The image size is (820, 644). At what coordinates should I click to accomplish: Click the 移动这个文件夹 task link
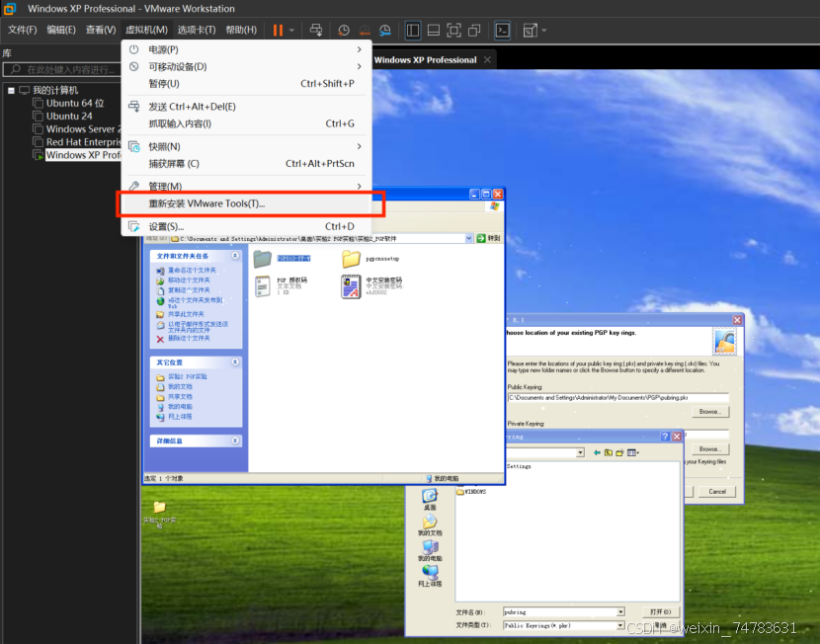click(189, 281)
